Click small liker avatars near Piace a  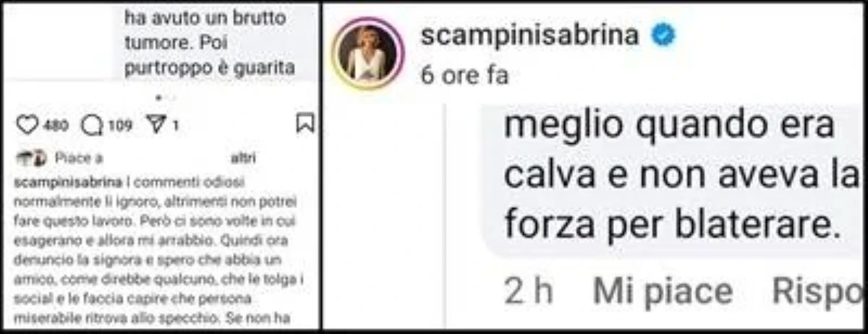click(x=30, y=158)
